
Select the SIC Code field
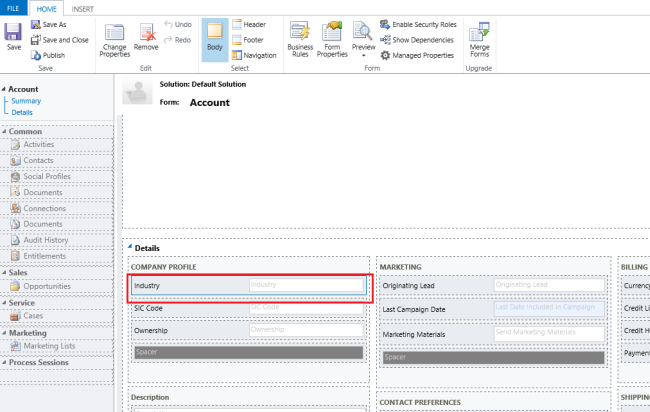[249, 308]
